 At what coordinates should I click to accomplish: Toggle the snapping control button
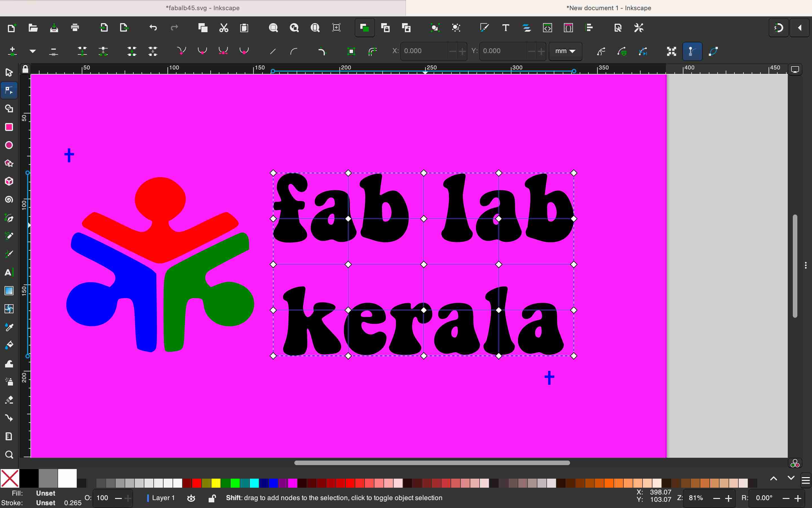pos(778,28)
